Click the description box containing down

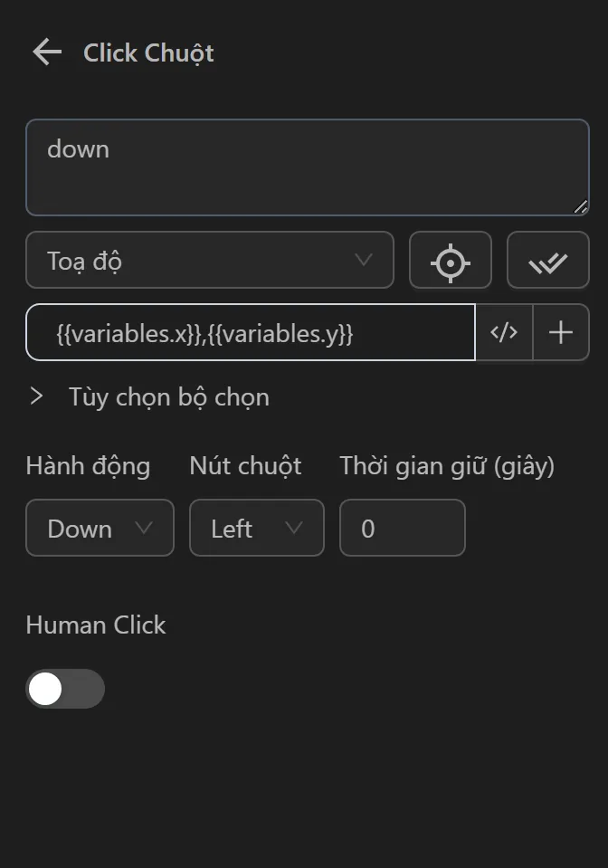coord(308,167)
